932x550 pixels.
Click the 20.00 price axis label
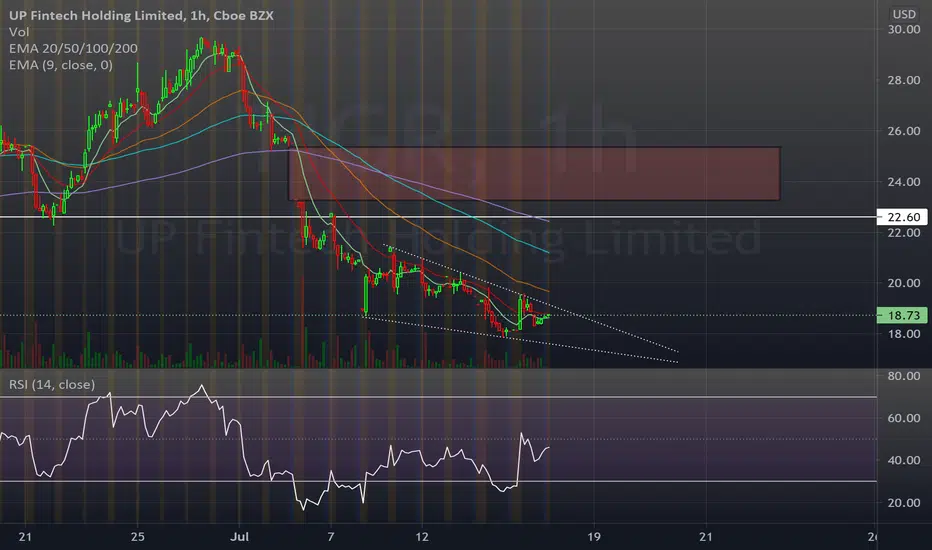click(903, 283)
